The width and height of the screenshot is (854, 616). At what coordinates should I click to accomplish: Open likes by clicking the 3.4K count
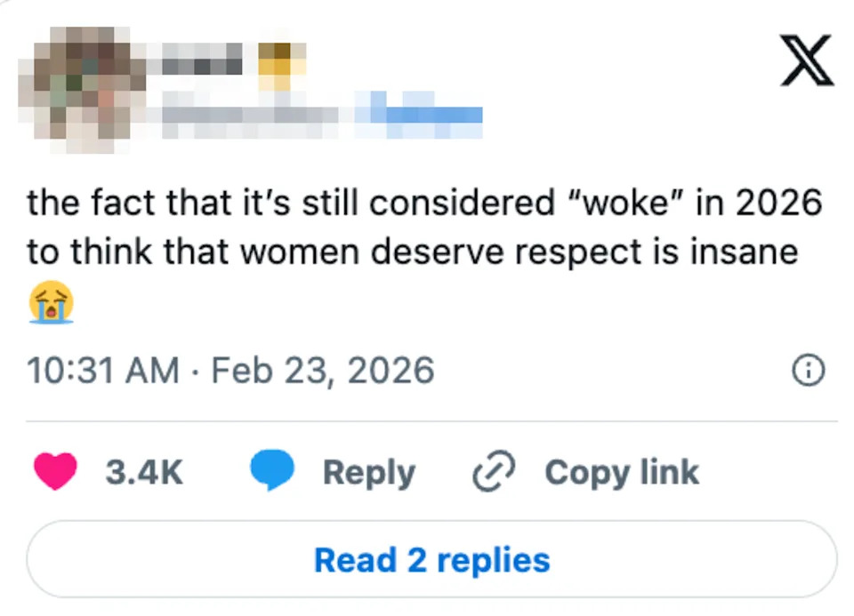145,472
